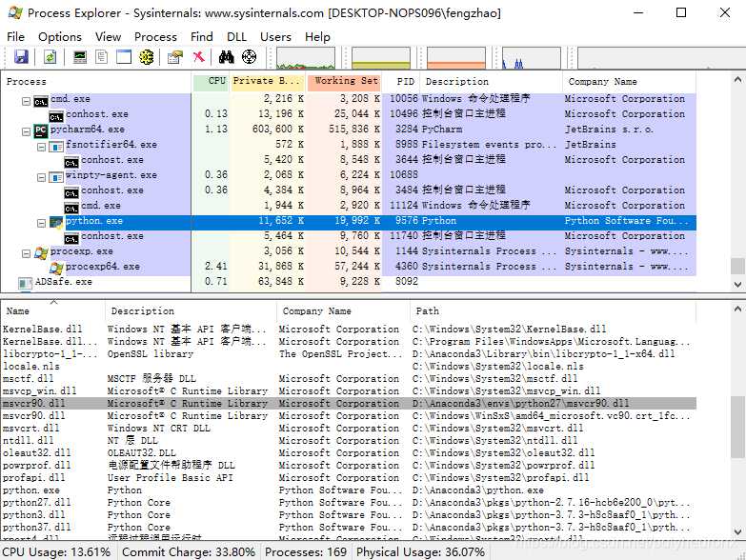This screenshot has width=746, height=560.
Task: Click the python.exe process icon
Action: 56,221
